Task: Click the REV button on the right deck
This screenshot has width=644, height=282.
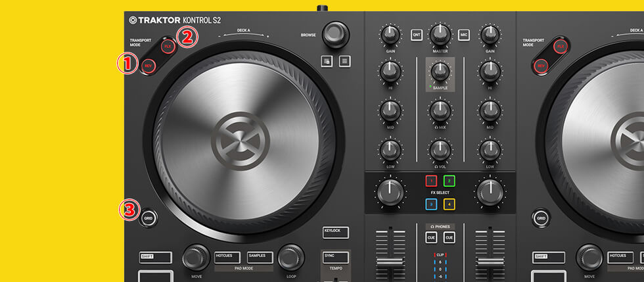Action: (541, 66)
